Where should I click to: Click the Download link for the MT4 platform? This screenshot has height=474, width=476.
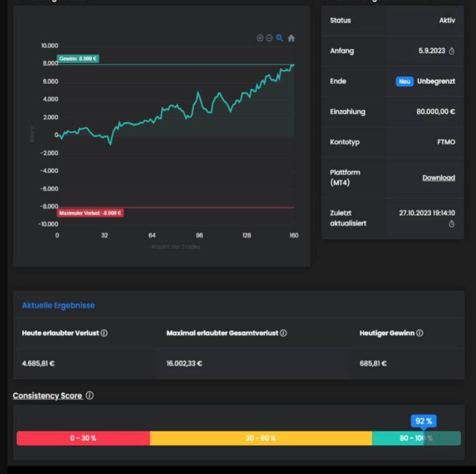[439, 178]
